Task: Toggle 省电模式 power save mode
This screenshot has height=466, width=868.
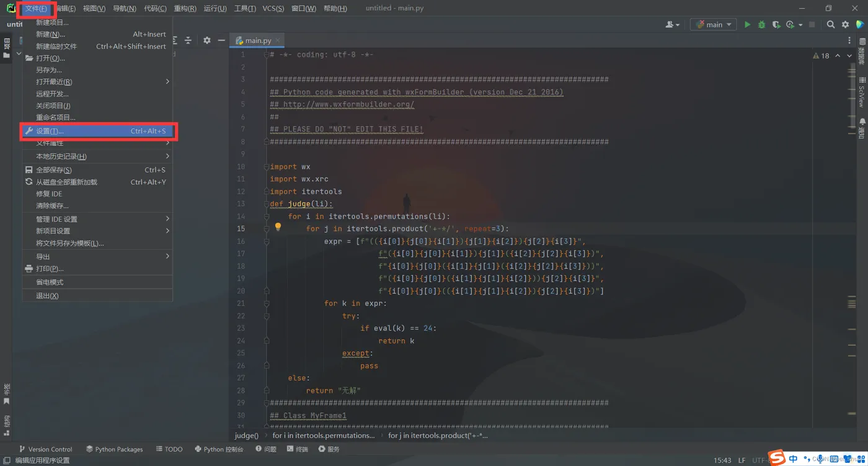Action: tap(97, 282)
